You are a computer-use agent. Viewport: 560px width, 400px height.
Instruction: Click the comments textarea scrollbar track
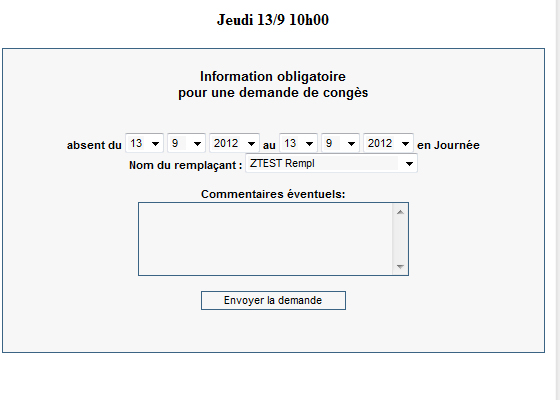click(400, 239)
